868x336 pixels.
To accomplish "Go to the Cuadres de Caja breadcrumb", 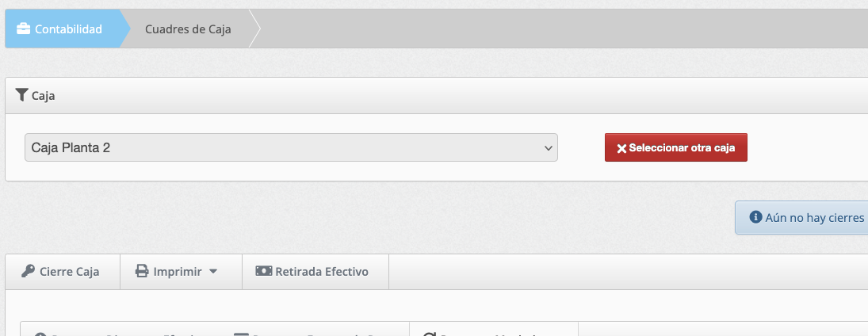I will coord(188,29).
